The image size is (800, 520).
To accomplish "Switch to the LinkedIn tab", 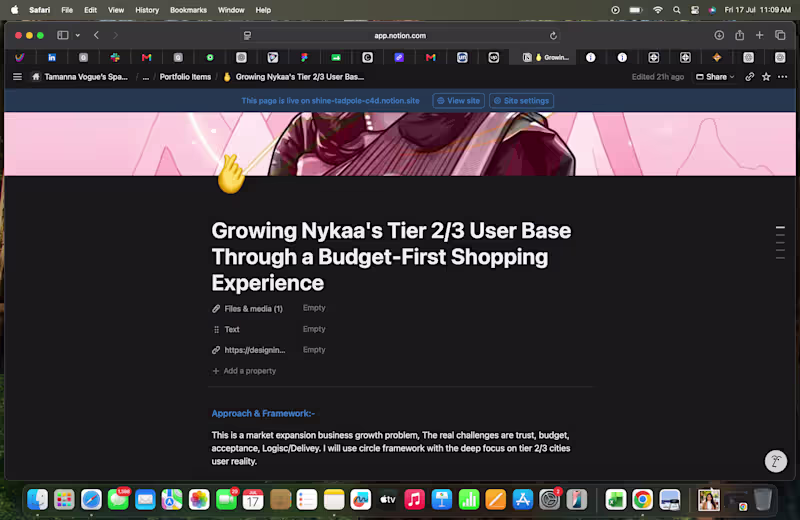I will point(52,58).
